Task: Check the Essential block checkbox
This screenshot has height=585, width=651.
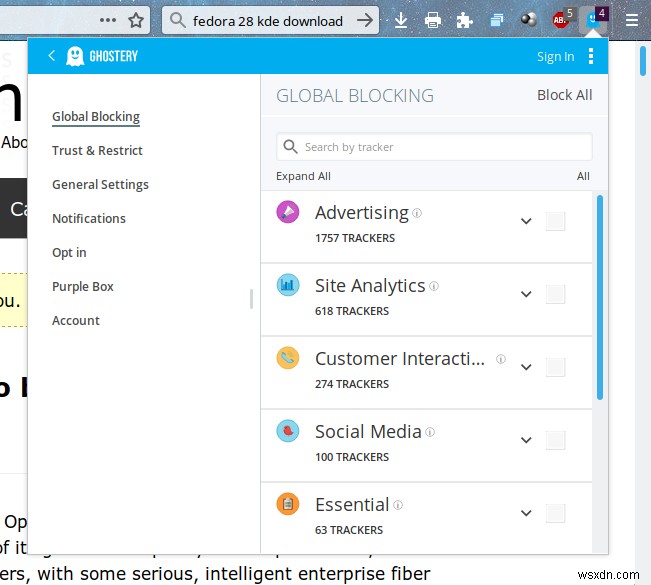Action: pos(555,513)
